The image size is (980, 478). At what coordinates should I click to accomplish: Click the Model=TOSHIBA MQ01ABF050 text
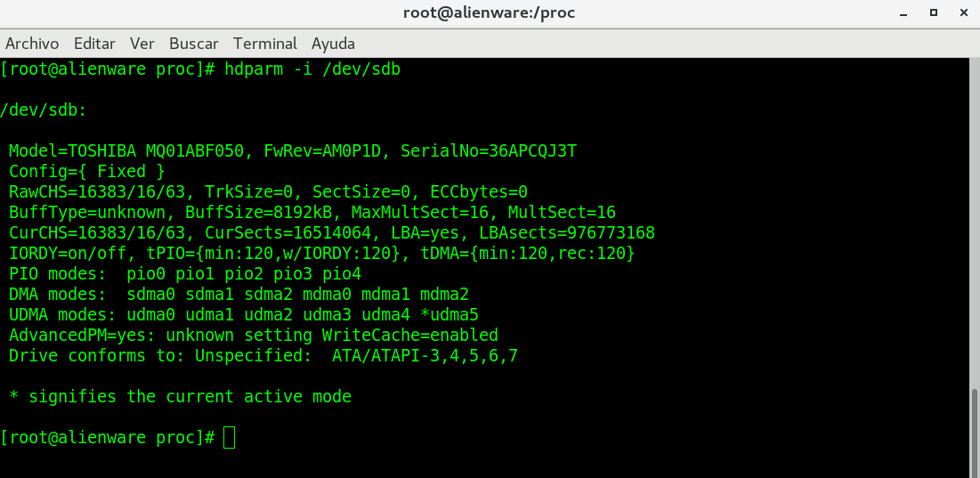coord(126,150)
